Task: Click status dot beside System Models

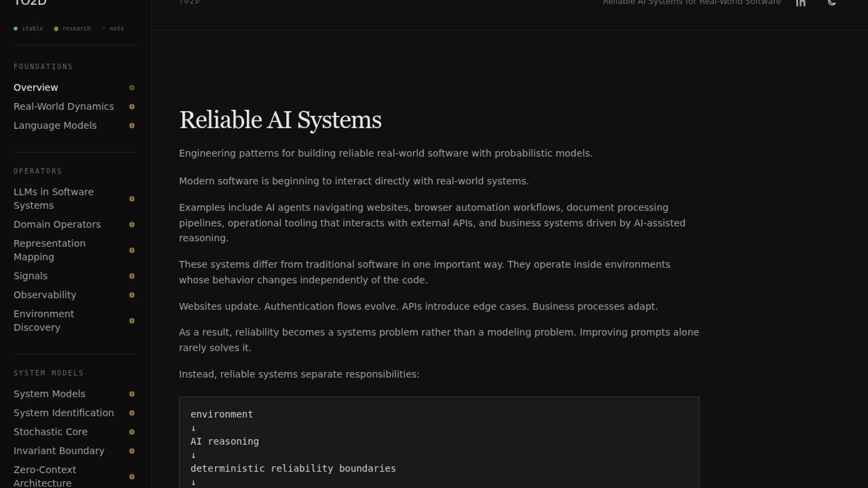Action: click(132, 394)
